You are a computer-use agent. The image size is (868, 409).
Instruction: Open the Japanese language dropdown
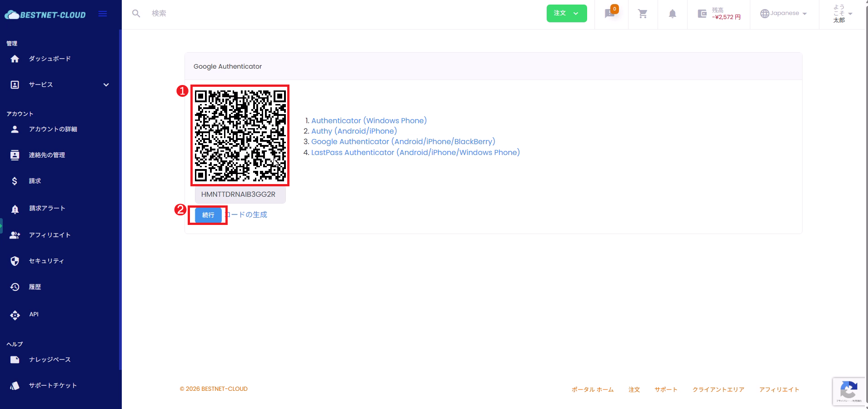click(x=783, y=14)
